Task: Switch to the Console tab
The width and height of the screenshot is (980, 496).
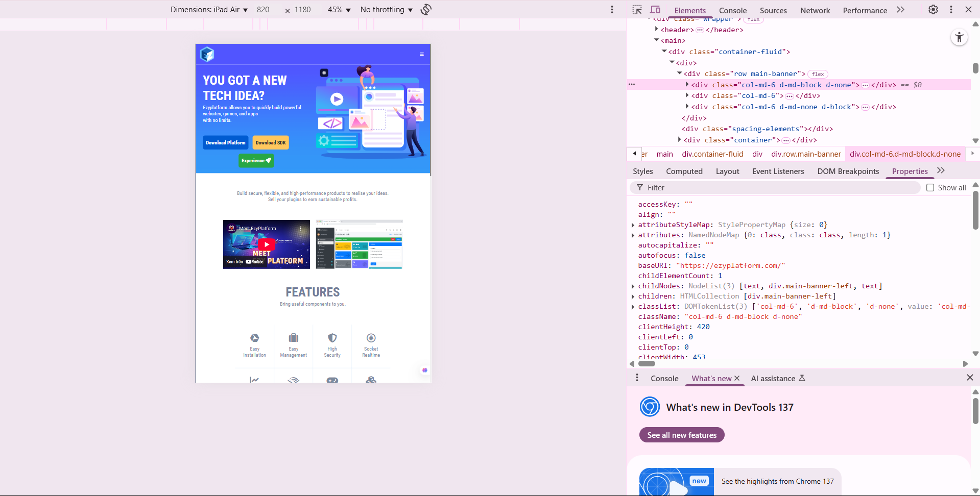Action: [733, 10]
